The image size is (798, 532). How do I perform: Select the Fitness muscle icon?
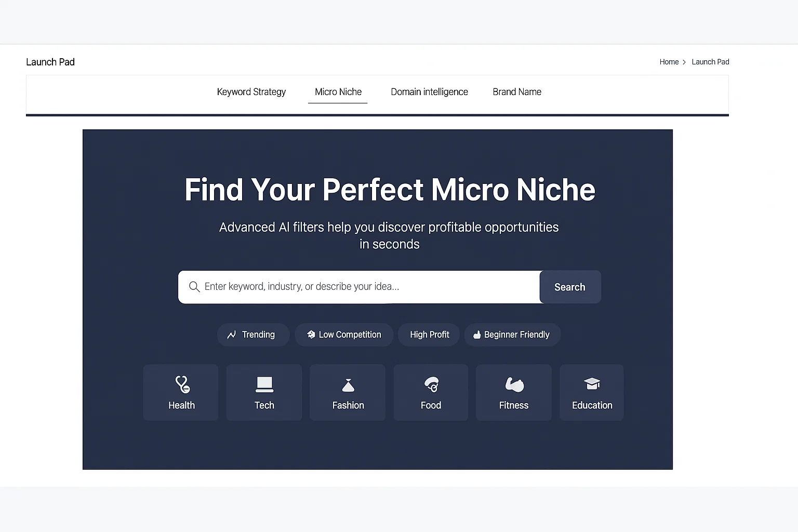514,384
